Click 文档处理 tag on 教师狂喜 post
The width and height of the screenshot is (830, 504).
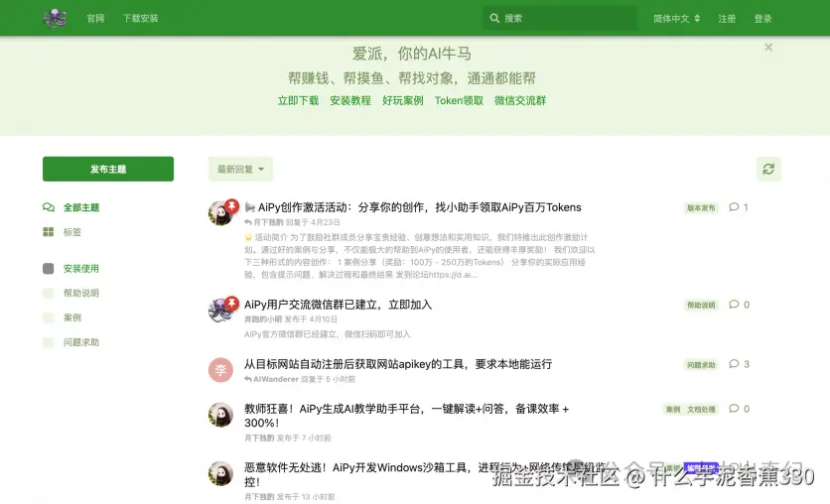701,410
